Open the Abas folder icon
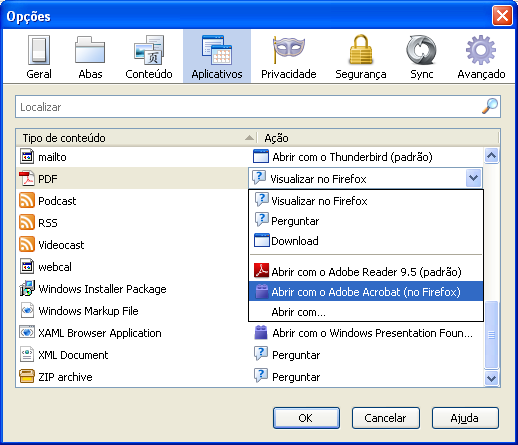The height and width of the screenshot is (445, 518). [x=90, y=50]
